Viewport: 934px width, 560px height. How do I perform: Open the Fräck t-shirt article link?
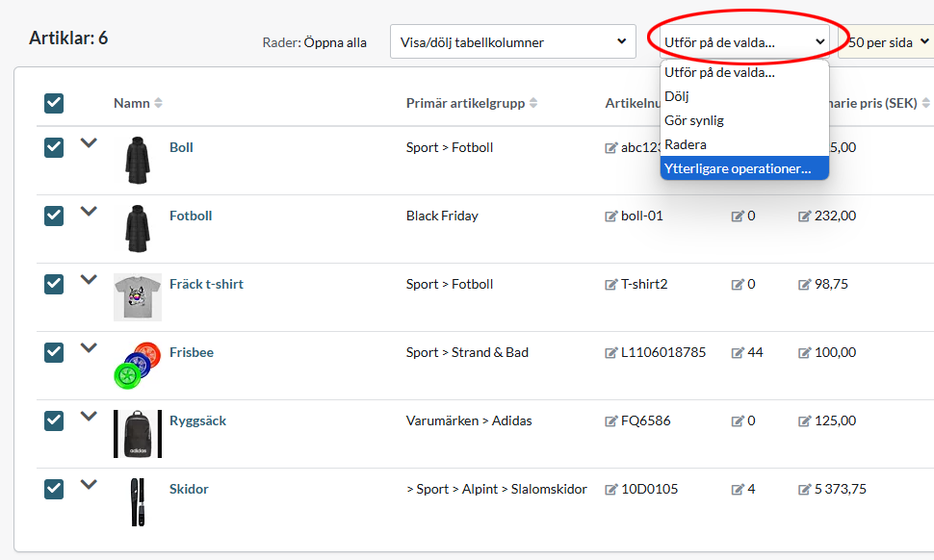coord(206,285)
